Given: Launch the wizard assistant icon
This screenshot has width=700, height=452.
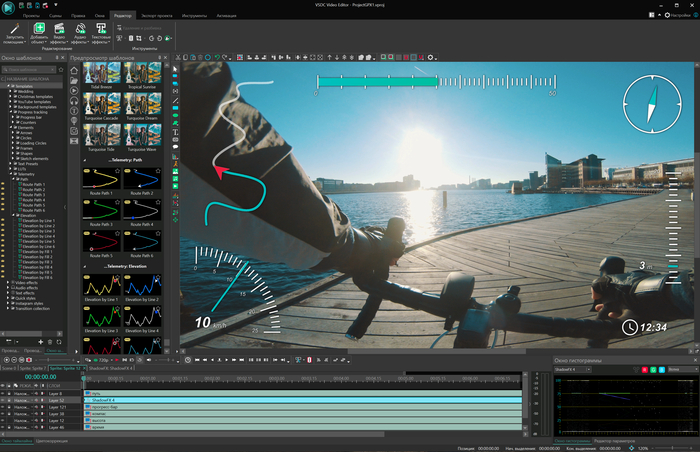Looking at the screenshot, I should [14, 33].
